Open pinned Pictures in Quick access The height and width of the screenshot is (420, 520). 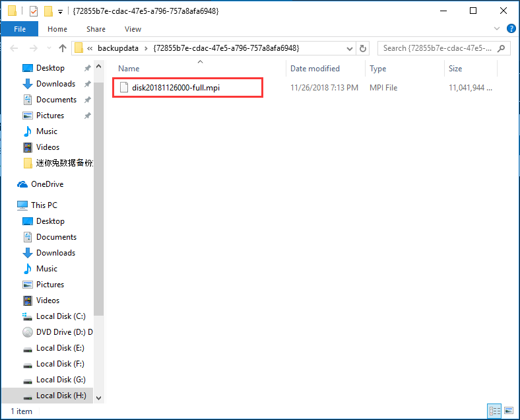49,116
